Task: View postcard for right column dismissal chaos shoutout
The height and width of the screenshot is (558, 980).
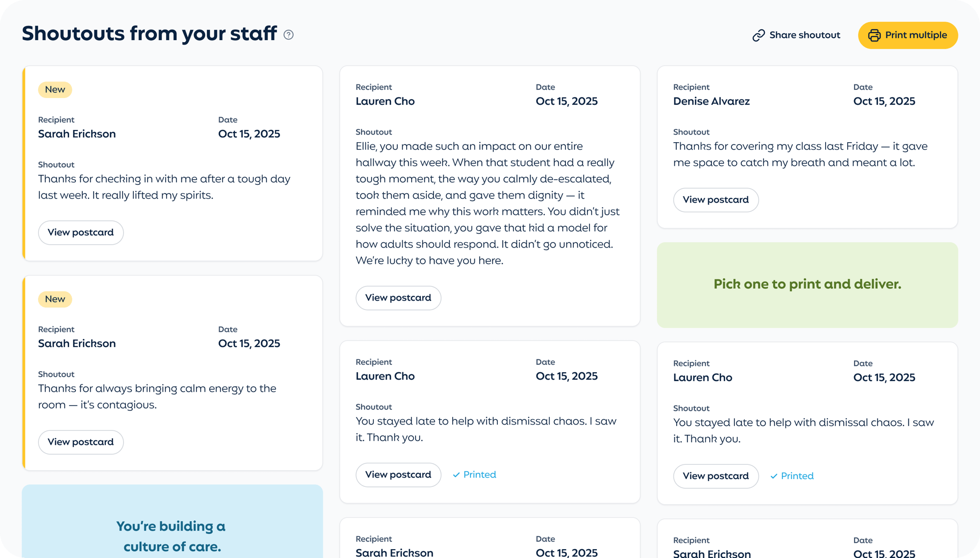Action: [715, 476]
